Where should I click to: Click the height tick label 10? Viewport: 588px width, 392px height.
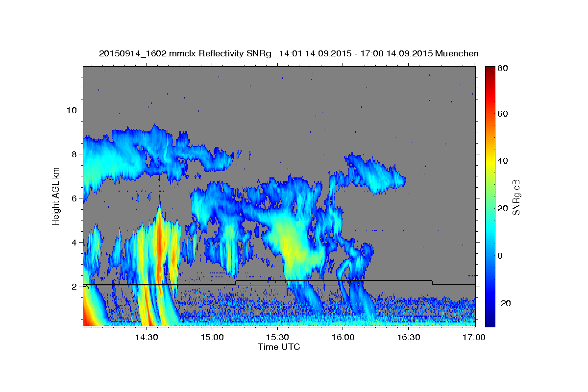click(x=72, y=110)
